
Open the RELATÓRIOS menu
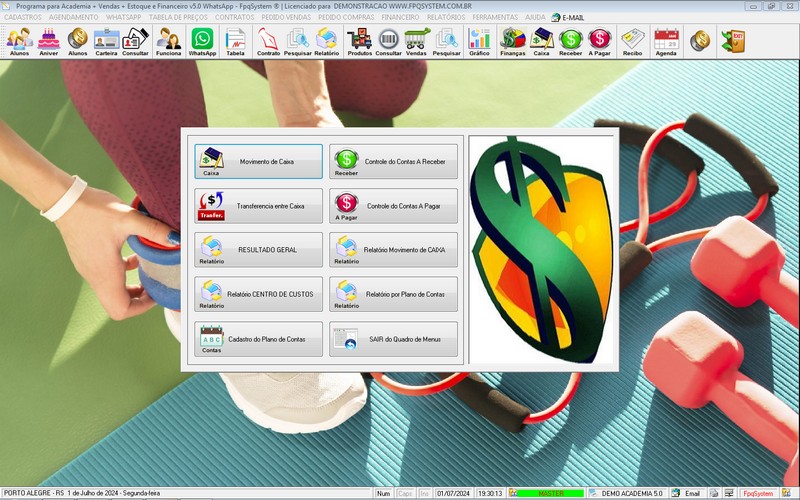448,17
